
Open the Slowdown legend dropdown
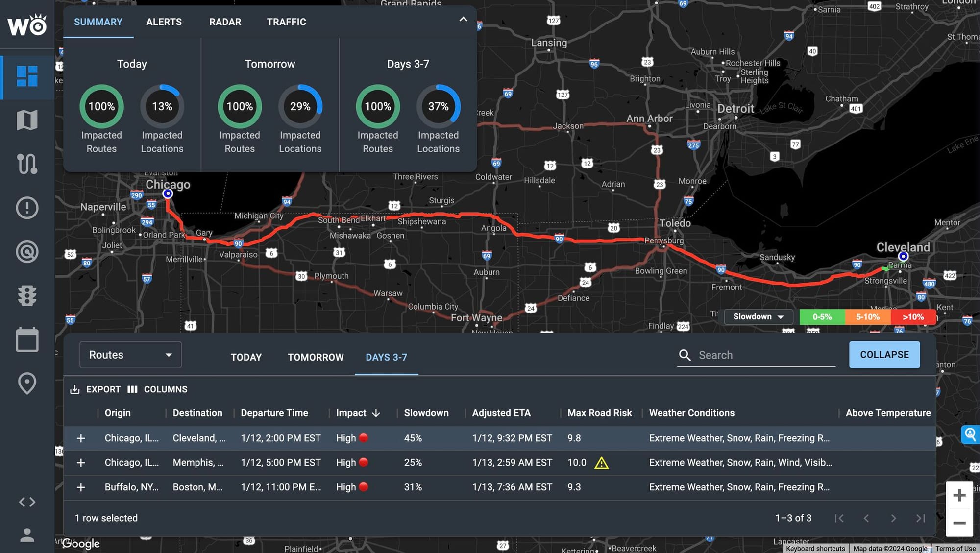pyautogui.click(x=758, y=317)
